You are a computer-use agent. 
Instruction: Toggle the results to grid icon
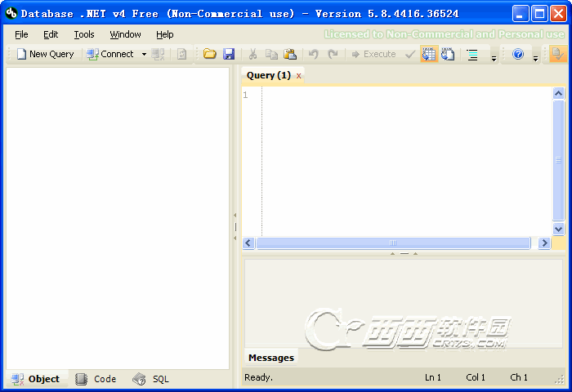click(429, 54)
